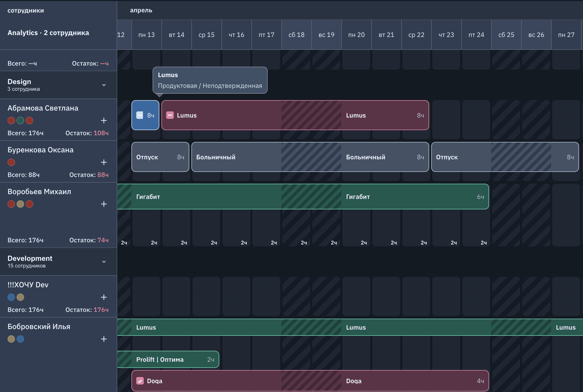Click the plus icon for Воробьев Михаил
Screen dimensions: 583x392
coord(104,204)
